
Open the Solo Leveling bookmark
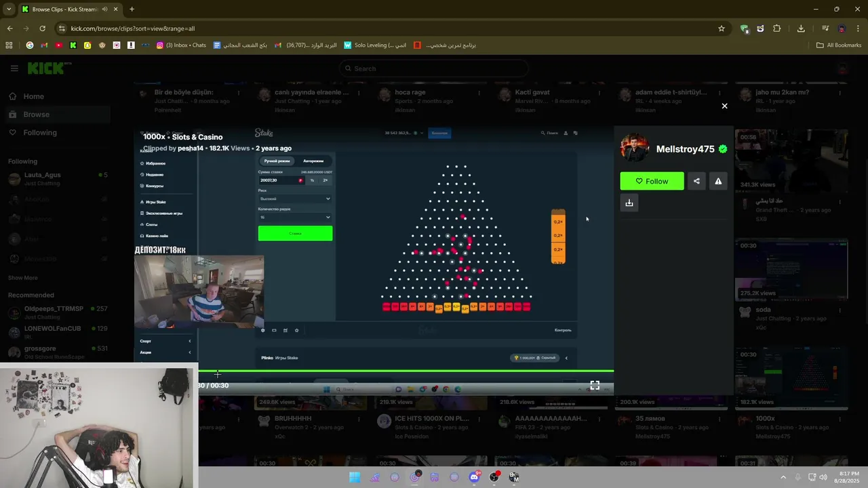[375, 45]
